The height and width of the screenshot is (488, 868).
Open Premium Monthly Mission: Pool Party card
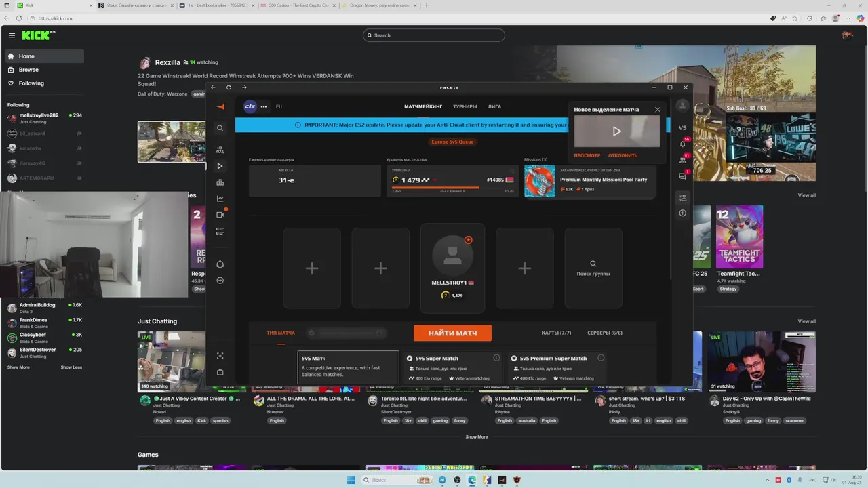point(590,182)
